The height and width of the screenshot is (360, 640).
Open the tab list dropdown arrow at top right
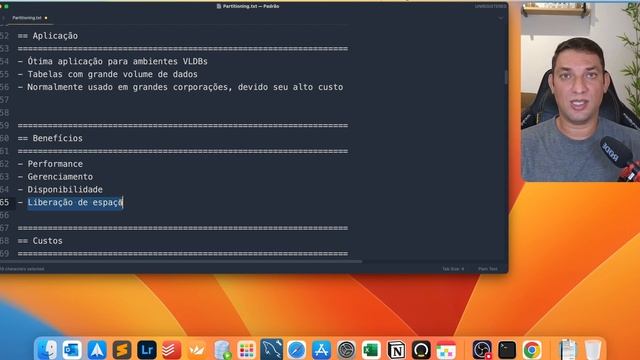pyautogui.click(x=500, y=18)
